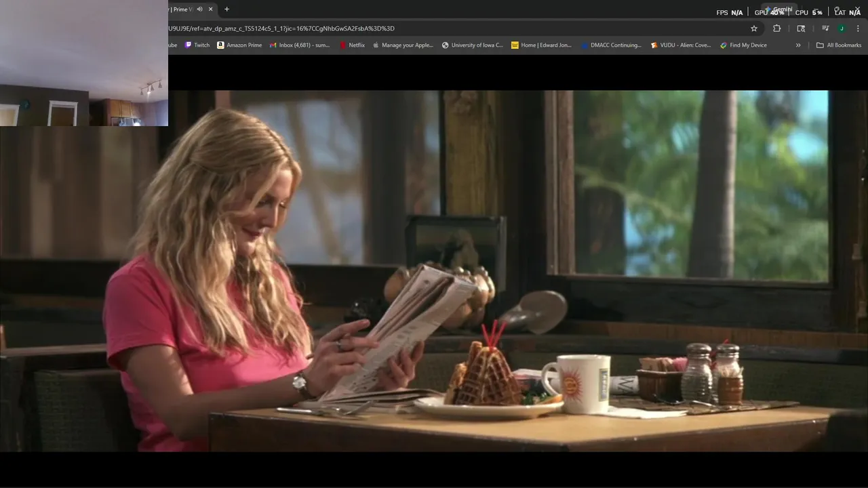Open the VUDU - Alien: Covenant bookmark
This screenshot has width=868, height=488.
pyautogui.click(x=681, y=45)
